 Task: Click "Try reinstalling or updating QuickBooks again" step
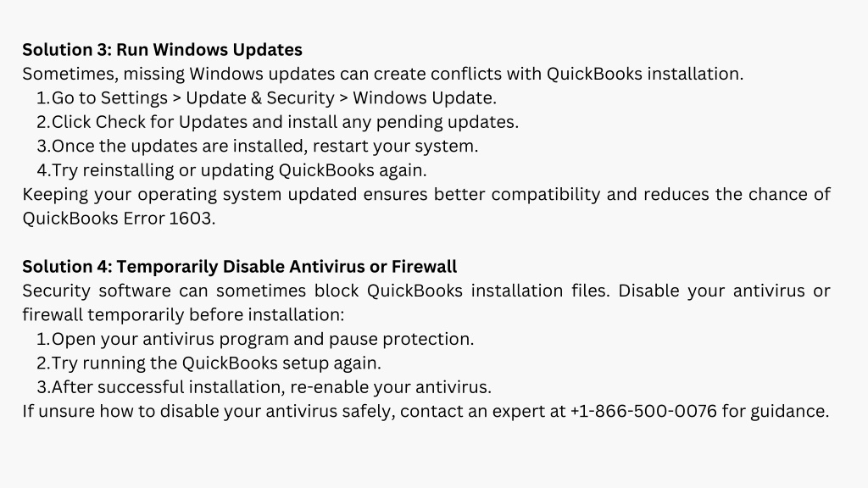click(x=239, y=170)
